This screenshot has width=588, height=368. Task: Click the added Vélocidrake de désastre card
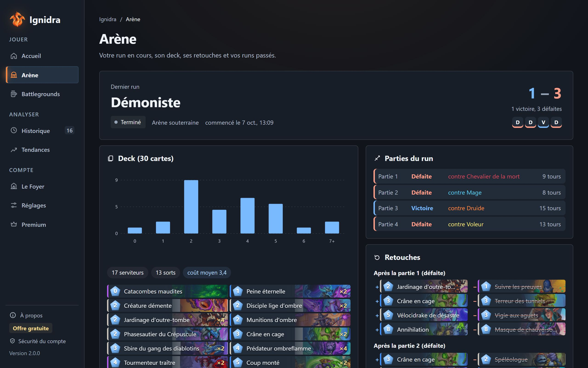coord(424,315)
